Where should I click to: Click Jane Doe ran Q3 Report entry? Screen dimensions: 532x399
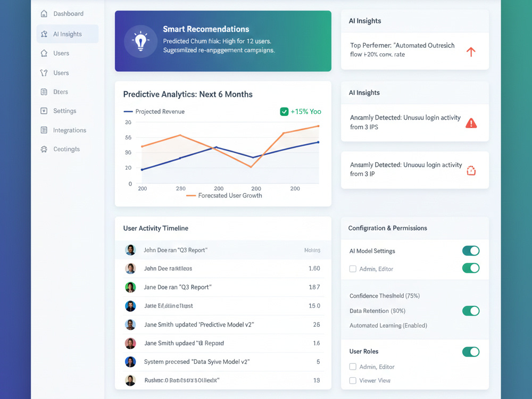pos(223,287)
